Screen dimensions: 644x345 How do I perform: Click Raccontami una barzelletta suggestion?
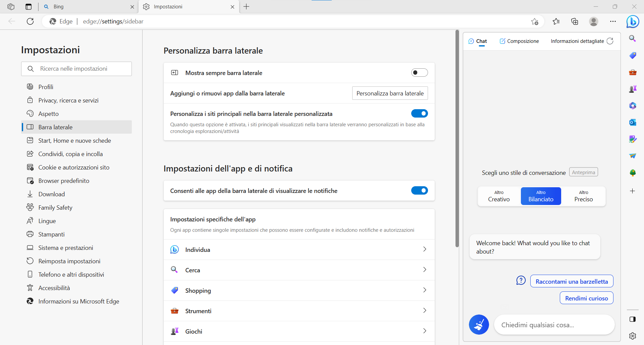coord(572,281)
